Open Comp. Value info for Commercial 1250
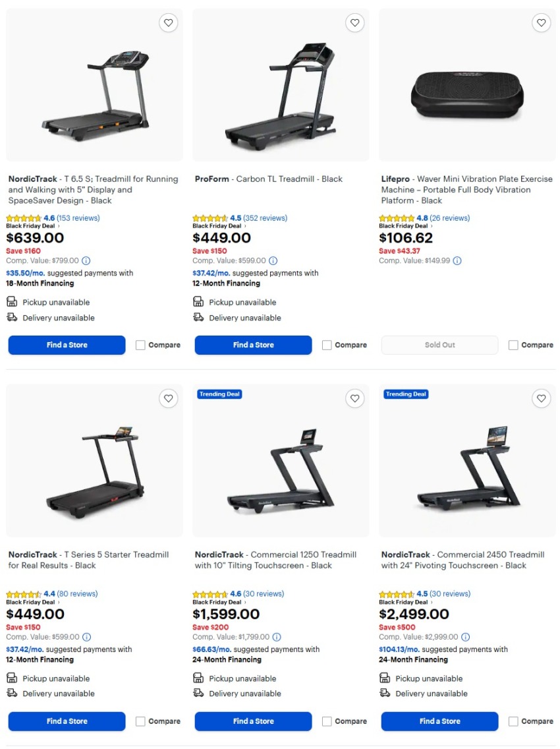The width and height of the screenshot is (560, 749). click(x=276, y=637)
